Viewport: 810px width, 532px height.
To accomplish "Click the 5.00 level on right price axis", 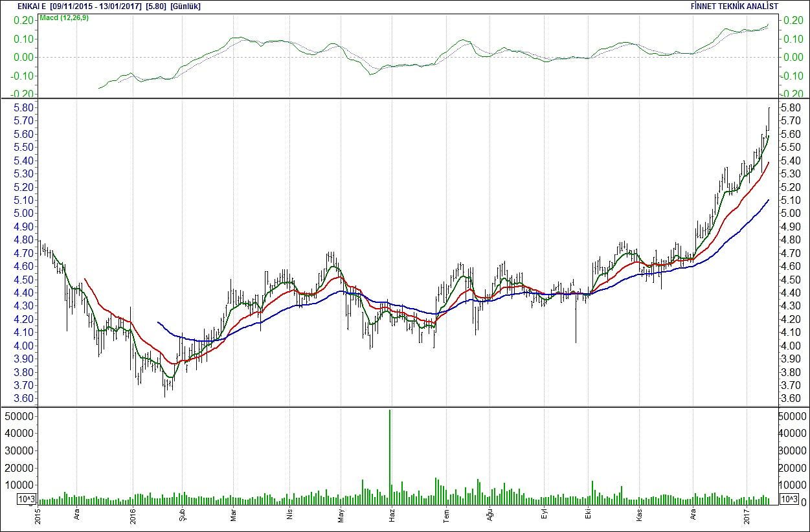I will click(791, 214).
